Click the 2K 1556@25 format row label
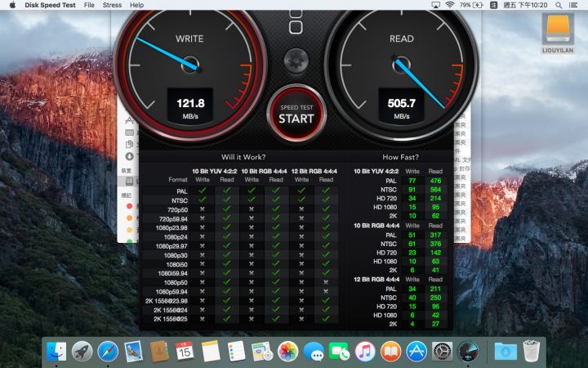Image resolution: width=588 pixels, height=368 pixels. point(170,319)
